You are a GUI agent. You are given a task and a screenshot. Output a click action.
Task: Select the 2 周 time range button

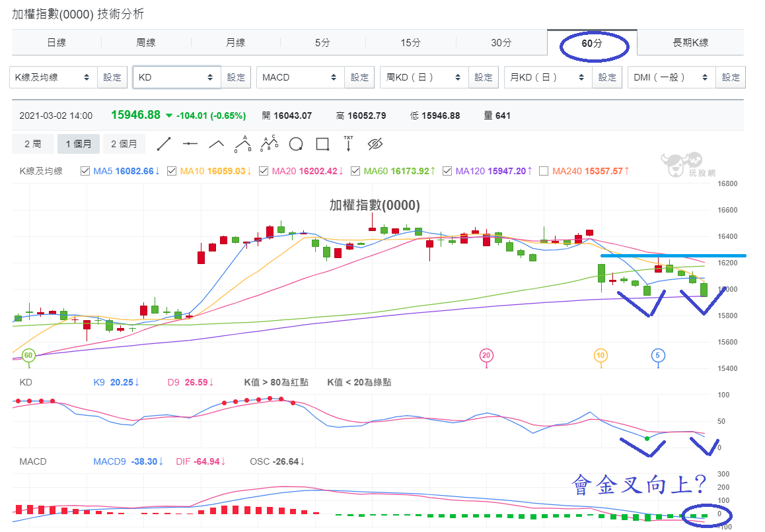(x=32, y=144)
